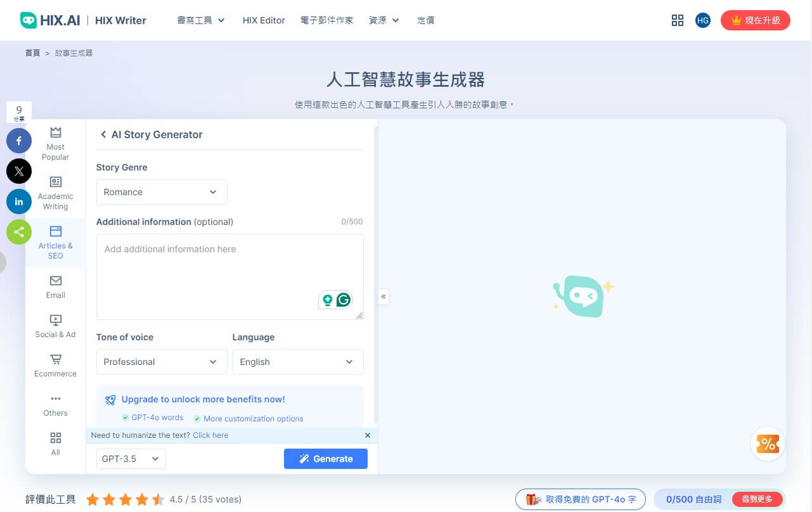Select the Most Popular category
The width and height of the screenshot is (812, 512).
click(56, 144)
